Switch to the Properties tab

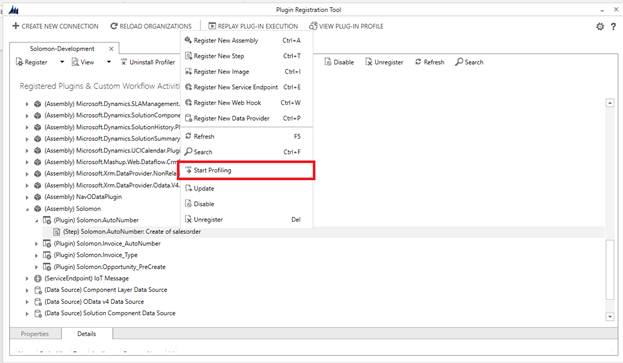pos(35,334)
